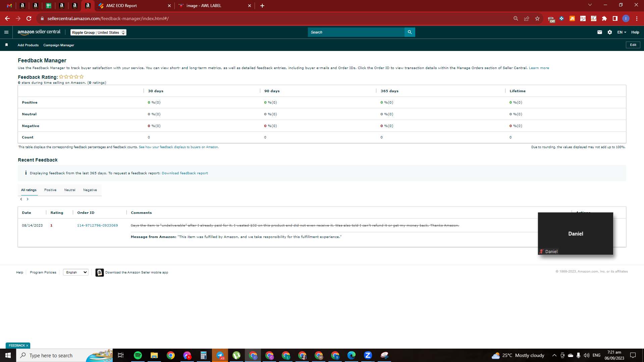The width and height of the screenshot is (644, 362).
Task: Switch to the Negative feedback tab
Action: [90, 190]
